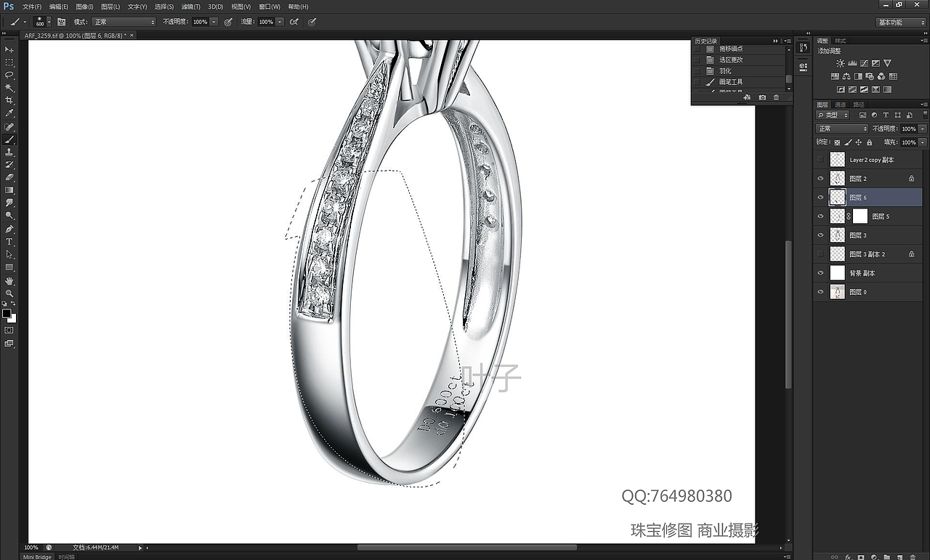The image size is (930, 560).
Task: Select the 羽化 history state
Action: coord(739,71)
